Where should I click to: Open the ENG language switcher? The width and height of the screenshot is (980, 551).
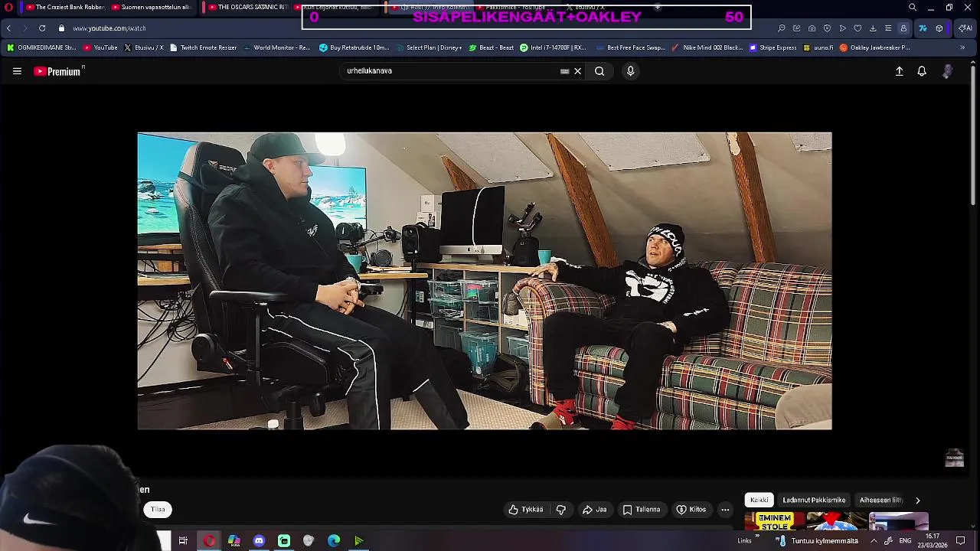click(x=905, y=541)
